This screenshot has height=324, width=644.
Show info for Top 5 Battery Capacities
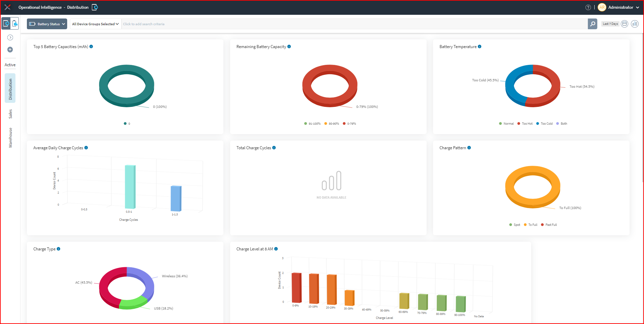tap(91, 47)
